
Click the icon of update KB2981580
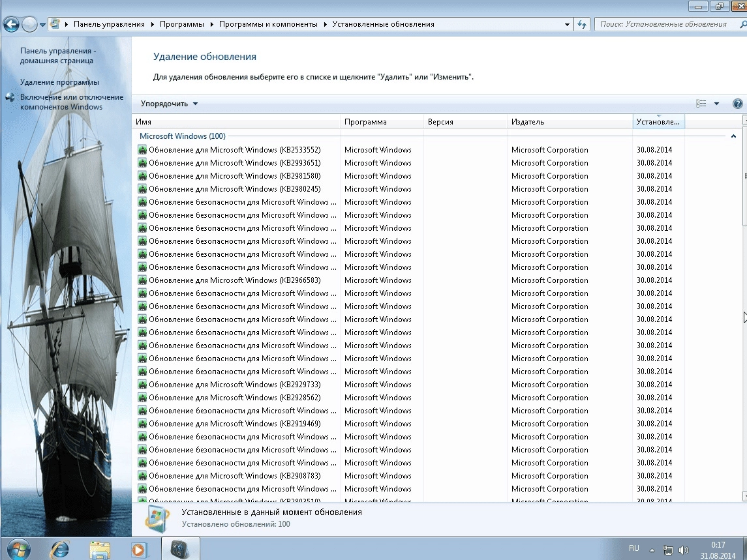[142, 176]
